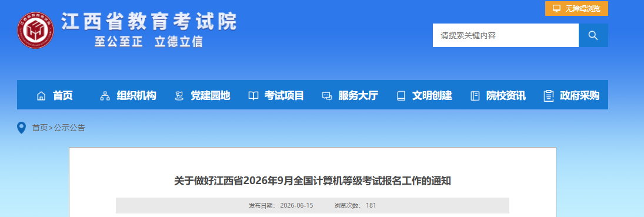Go to 公示公告 in the breadcrumb
This screenshot has width=644, height=217.
coord(69,128)
